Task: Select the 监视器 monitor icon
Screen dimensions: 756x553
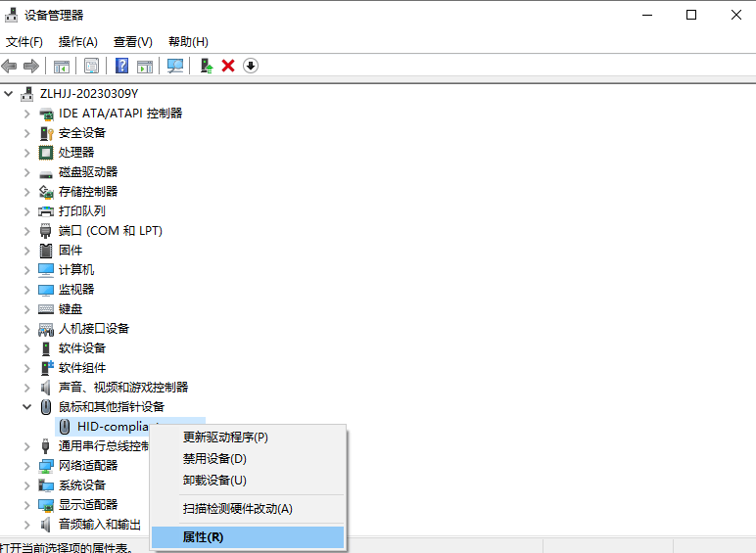Action: (46, 290)
